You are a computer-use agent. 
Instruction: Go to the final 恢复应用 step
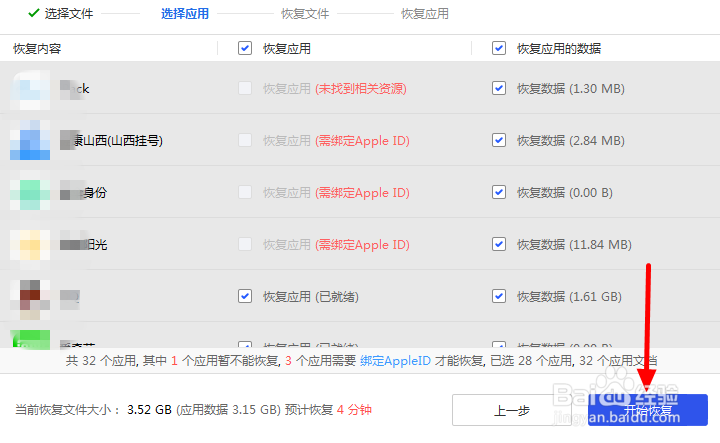425,14
